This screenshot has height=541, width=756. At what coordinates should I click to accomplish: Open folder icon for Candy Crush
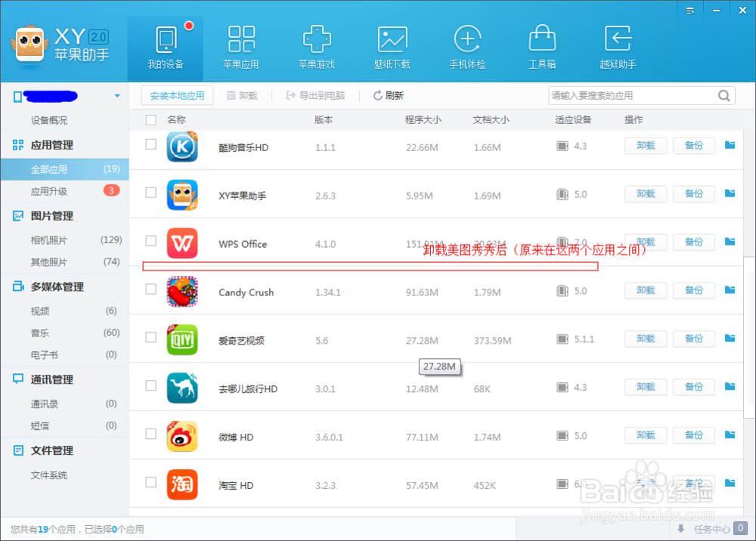coord(730,289)
